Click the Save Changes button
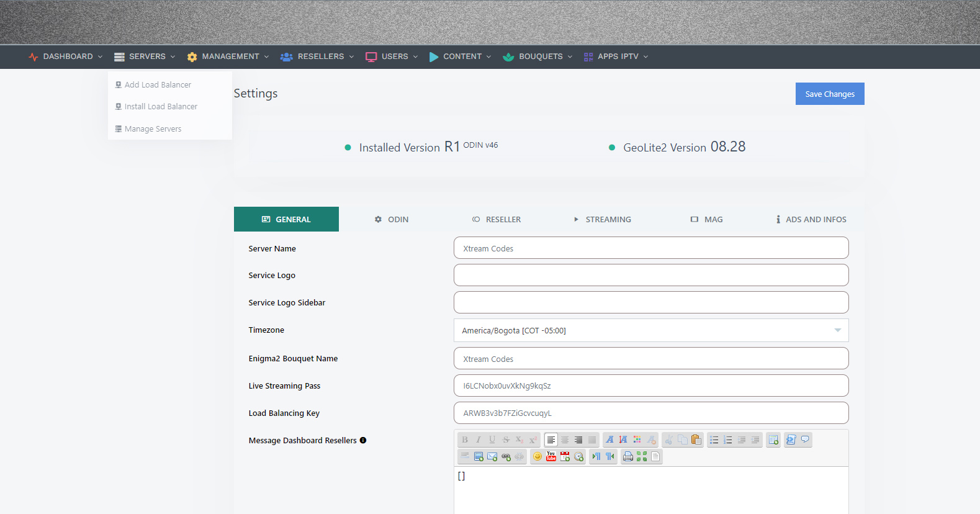Screen dimensions: 980x514 click(x=830, y=94)
